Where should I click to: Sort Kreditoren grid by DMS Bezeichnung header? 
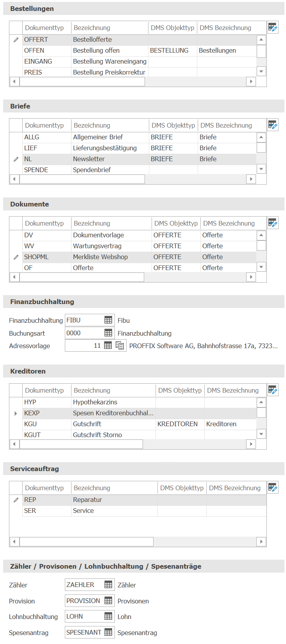(233, 390)
